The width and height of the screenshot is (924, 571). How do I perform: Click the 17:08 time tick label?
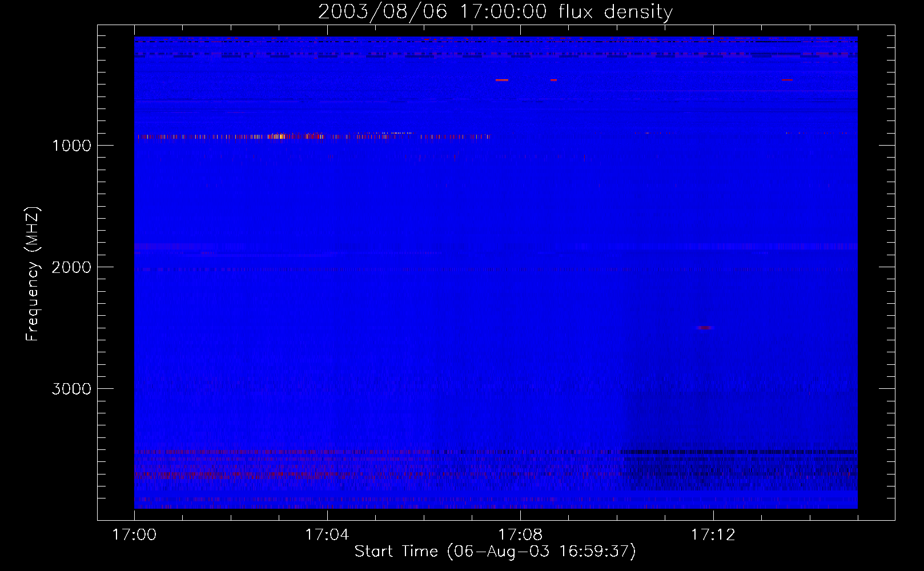[x=520, y=535]
